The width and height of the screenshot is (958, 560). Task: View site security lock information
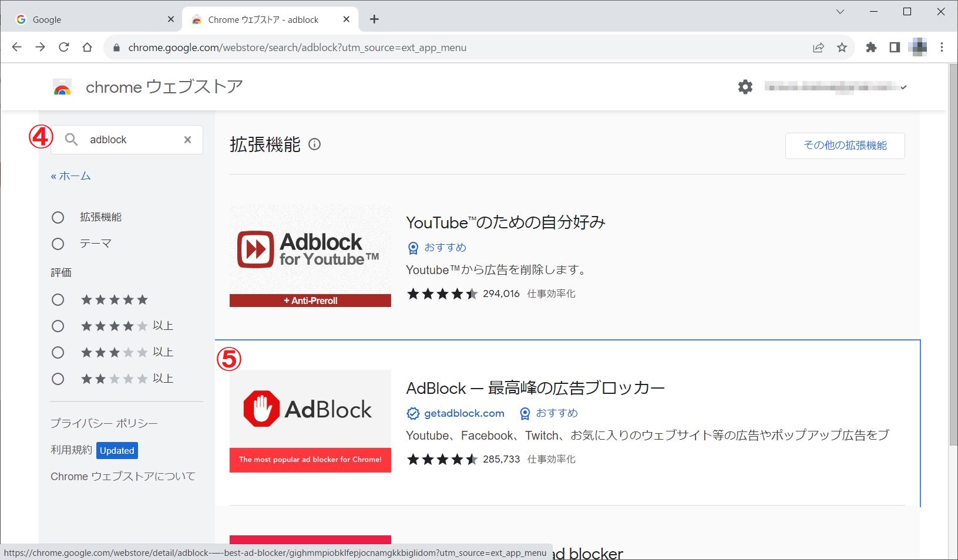pos(116,48)
